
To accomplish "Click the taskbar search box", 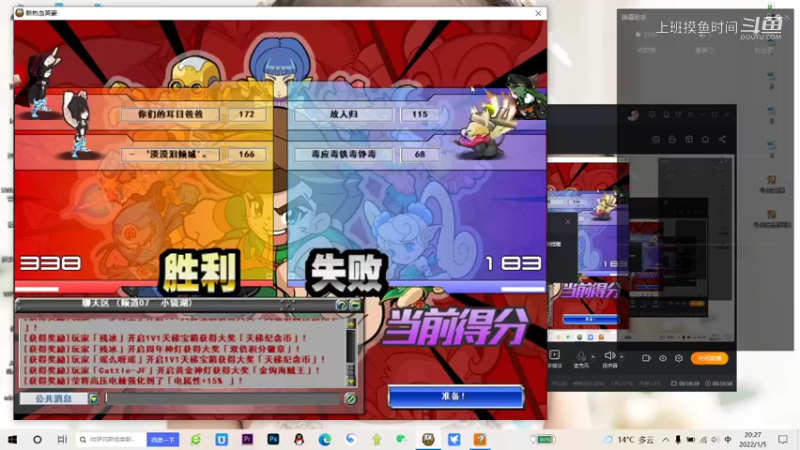I will tap(111, 439).
